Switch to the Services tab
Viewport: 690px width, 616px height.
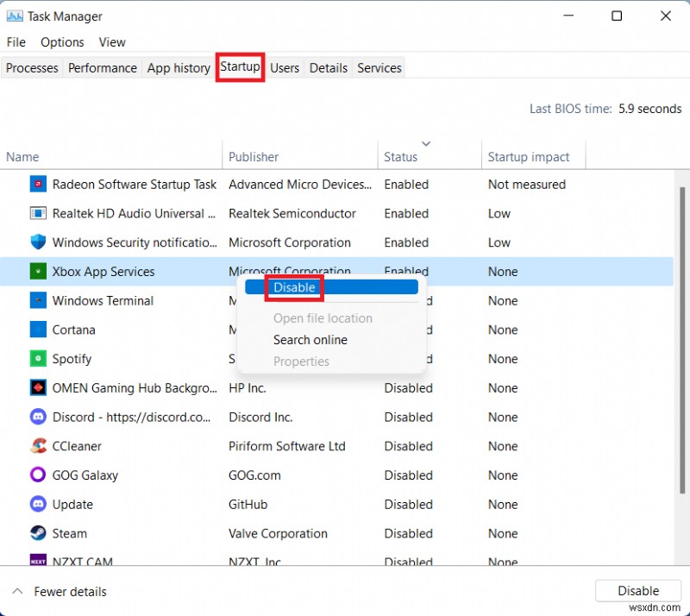click(379, 67)
